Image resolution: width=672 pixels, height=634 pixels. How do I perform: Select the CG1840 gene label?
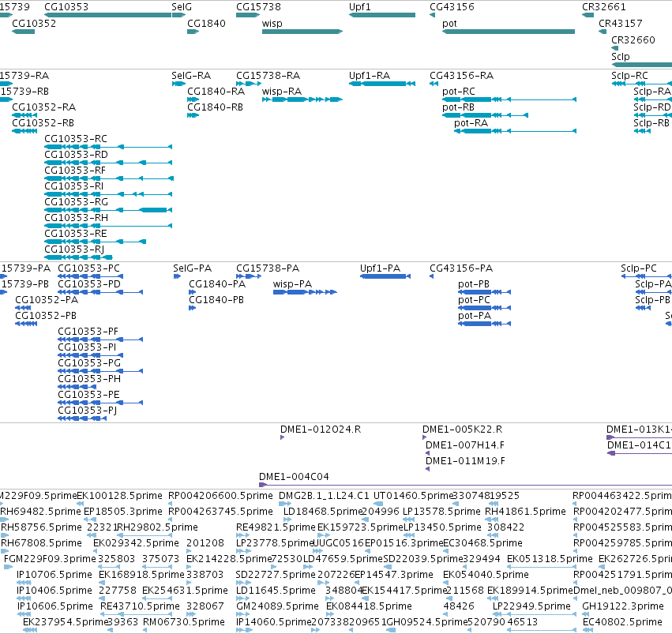point(206,23)
